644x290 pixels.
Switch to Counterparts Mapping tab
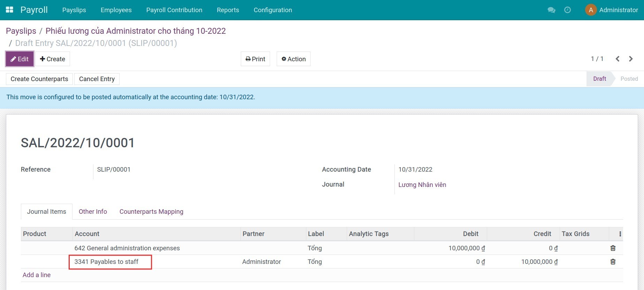click(151, 212)
